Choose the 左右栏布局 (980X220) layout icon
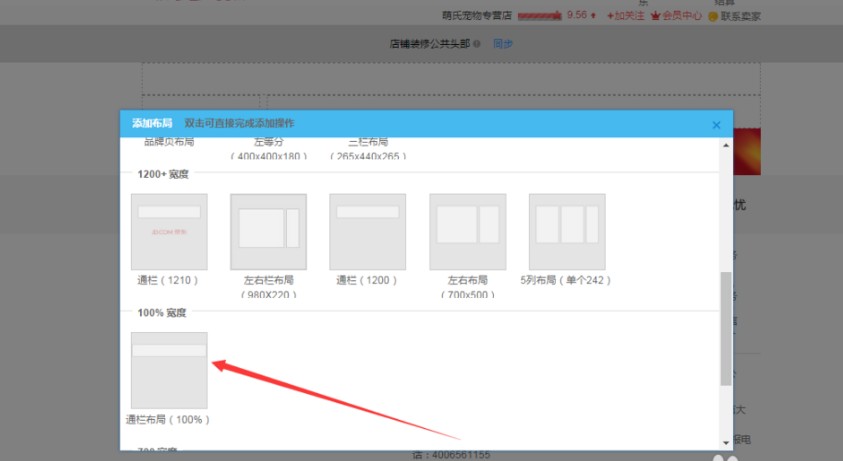 pyautogui.click(x=268, y=231)
